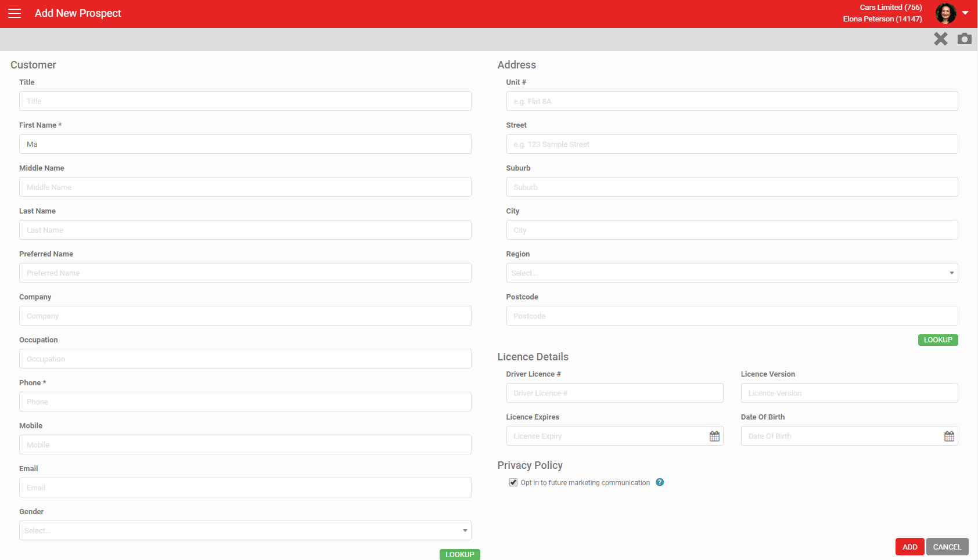Open Licence Expires calendar picker
The height and width of the screenshot is (560, 978).
click(714, 436)
